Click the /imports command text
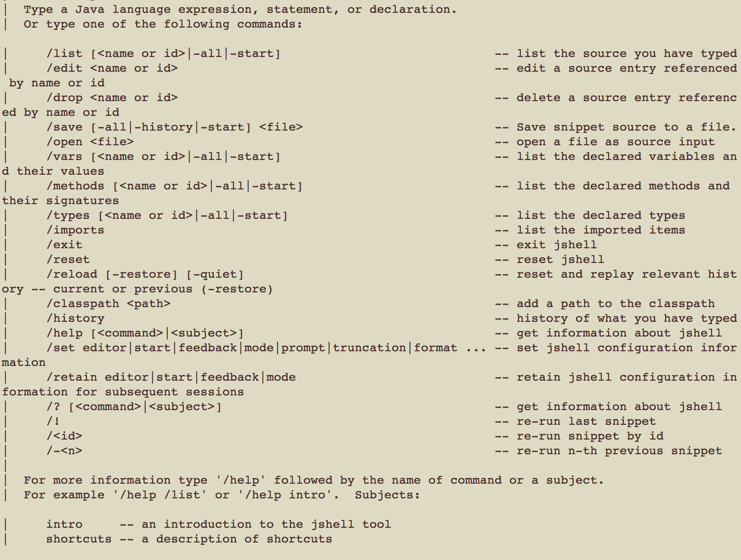The image size is (741, 560). (x=75, y=230)
